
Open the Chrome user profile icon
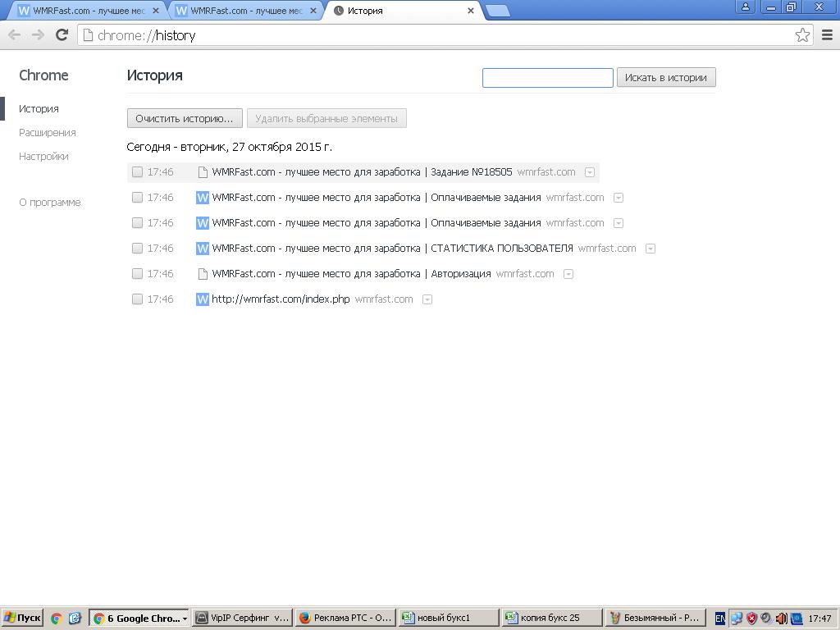point(745,7)
